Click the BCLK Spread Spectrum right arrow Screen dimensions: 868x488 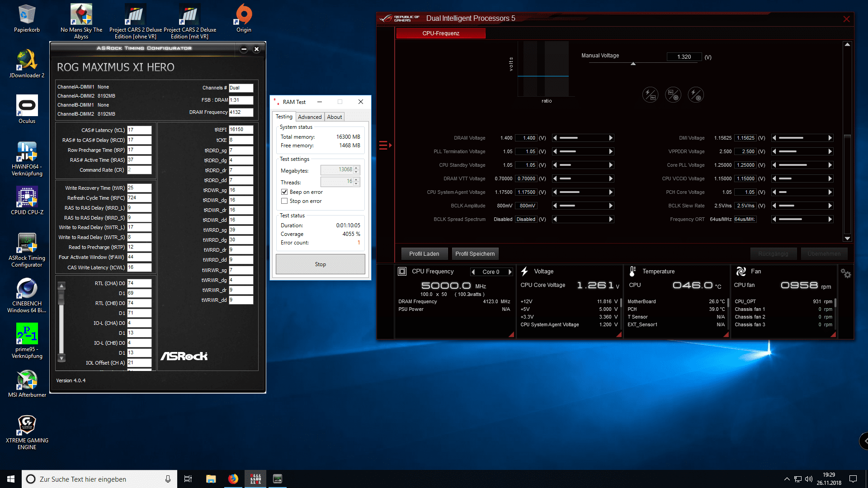click(611, 219)
